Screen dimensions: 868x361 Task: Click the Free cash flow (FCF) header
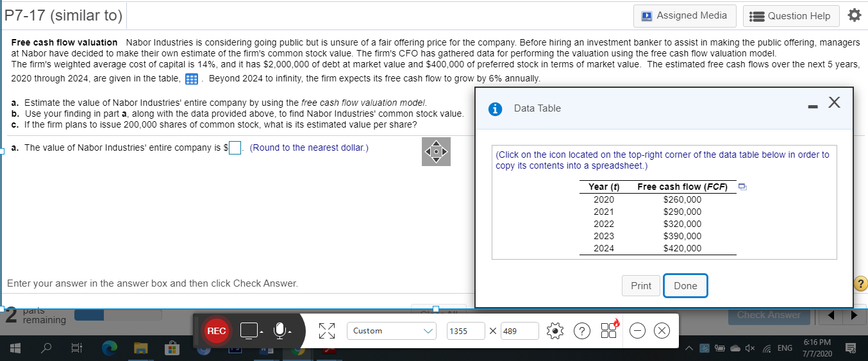tap(682, 187)
